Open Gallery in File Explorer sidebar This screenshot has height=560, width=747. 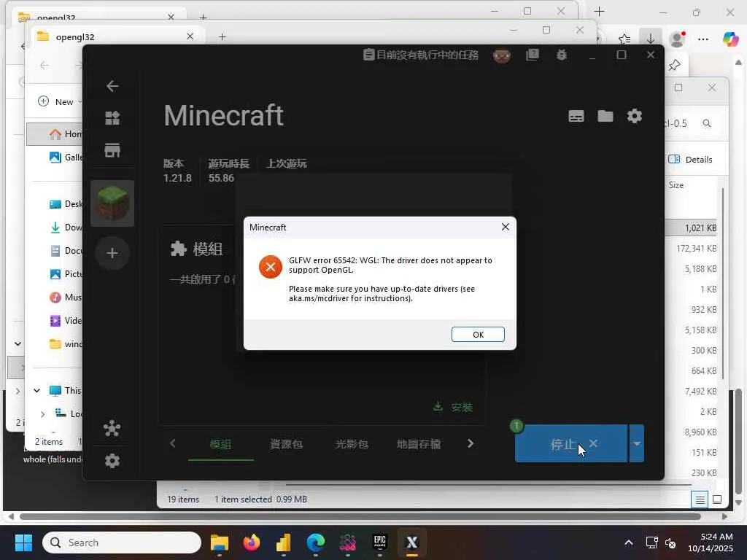[x=65, y=157]
